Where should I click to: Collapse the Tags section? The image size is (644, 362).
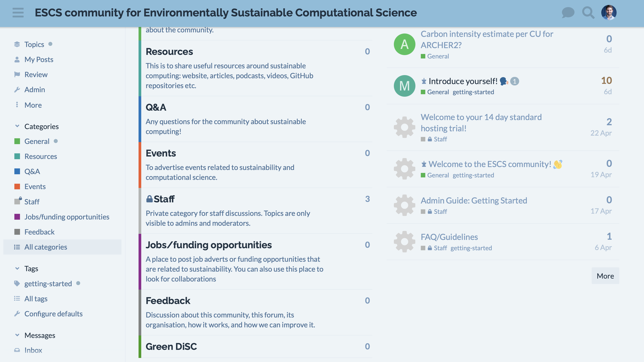[x=17, y=268]
